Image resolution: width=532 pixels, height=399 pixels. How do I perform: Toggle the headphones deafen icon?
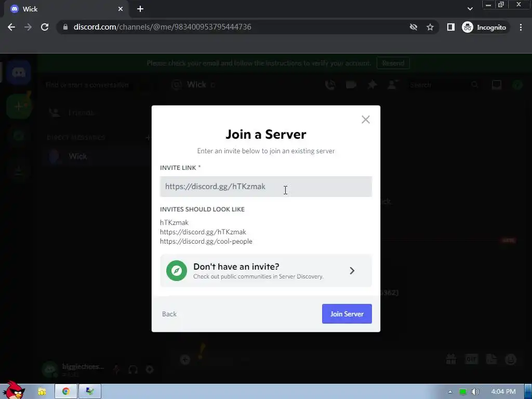(133, 369)
